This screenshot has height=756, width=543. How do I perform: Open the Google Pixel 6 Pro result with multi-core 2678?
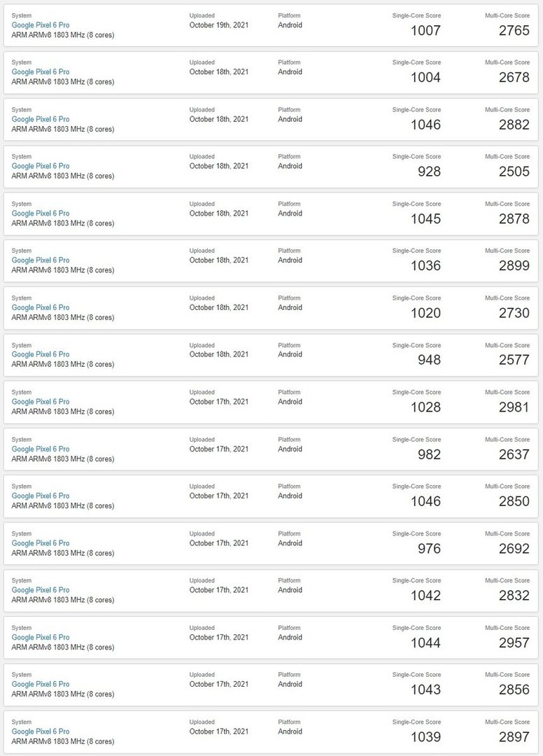coord(41,72)
